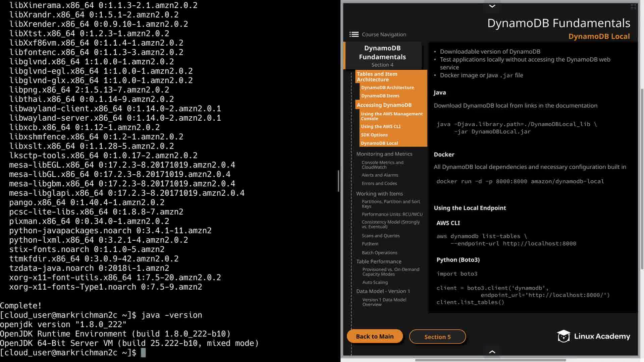The image size is (644, 362).
Task: Click the vertical divider handle beside terminal
Action: [x=338, y=181]
